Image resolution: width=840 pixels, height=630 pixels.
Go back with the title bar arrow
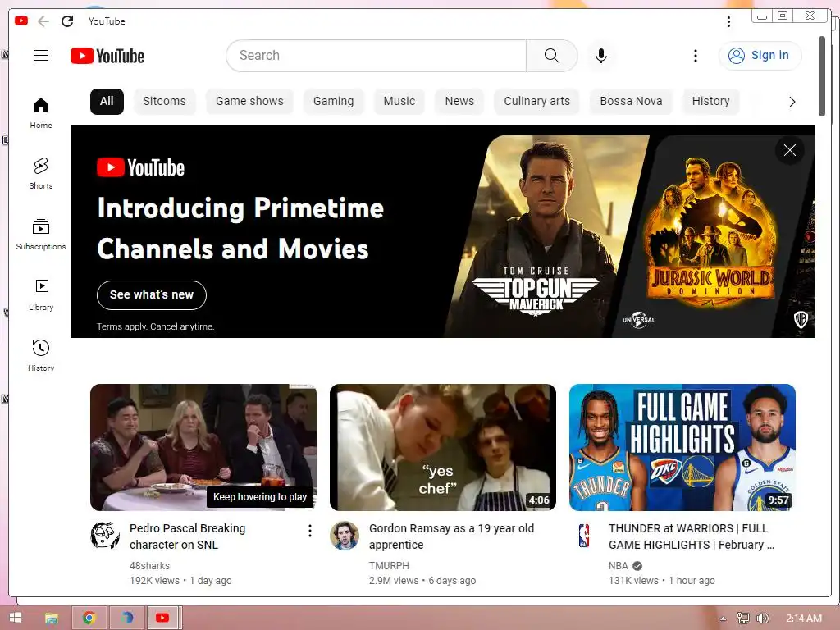(x=43, y=21)
